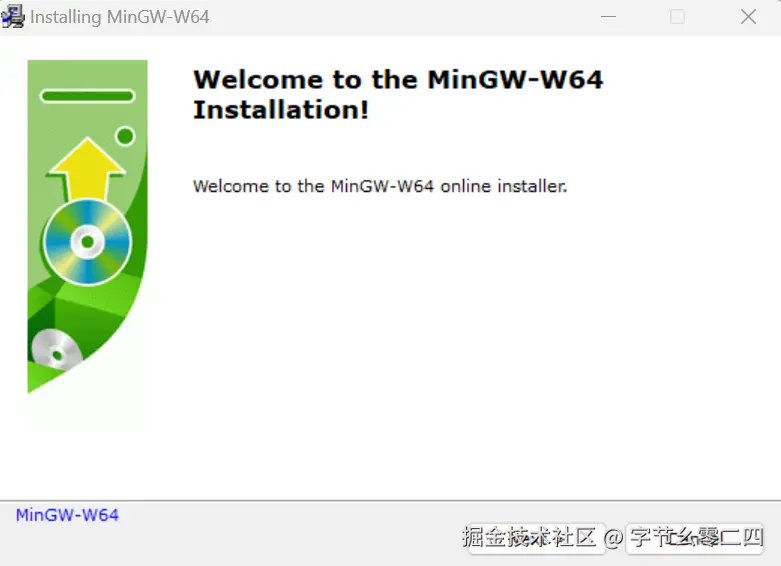The width and height of the screenshot is (781, 566).
Task: Close the Installing MinGW-W64 window
Action: pyautogui.click(x=748, y=16)
